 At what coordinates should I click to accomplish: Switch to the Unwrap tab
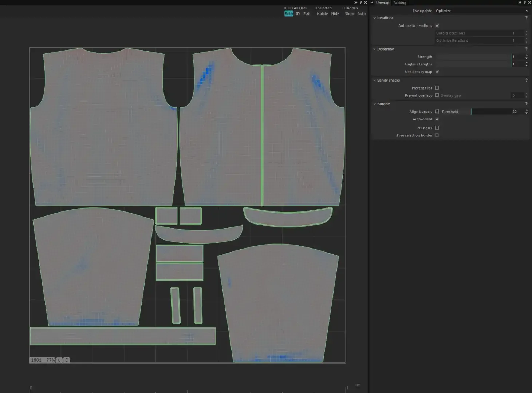[383, 3]
